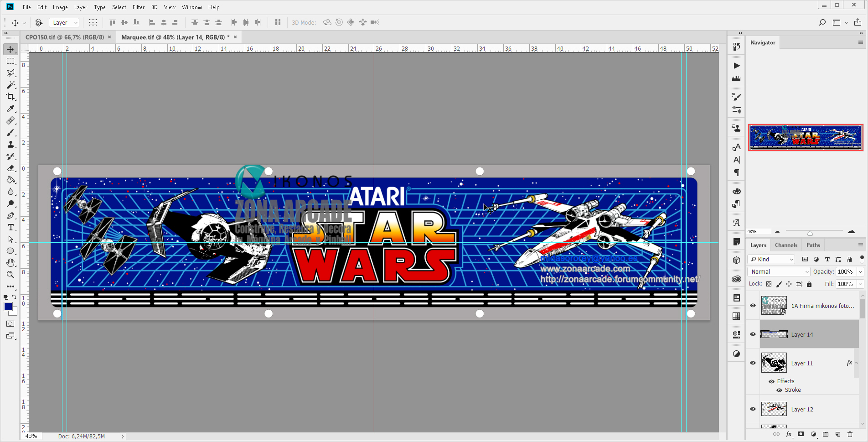Hide the 1A Firma mikonos foto layer
Screen dimensions: 868x442
coord(753,306)
